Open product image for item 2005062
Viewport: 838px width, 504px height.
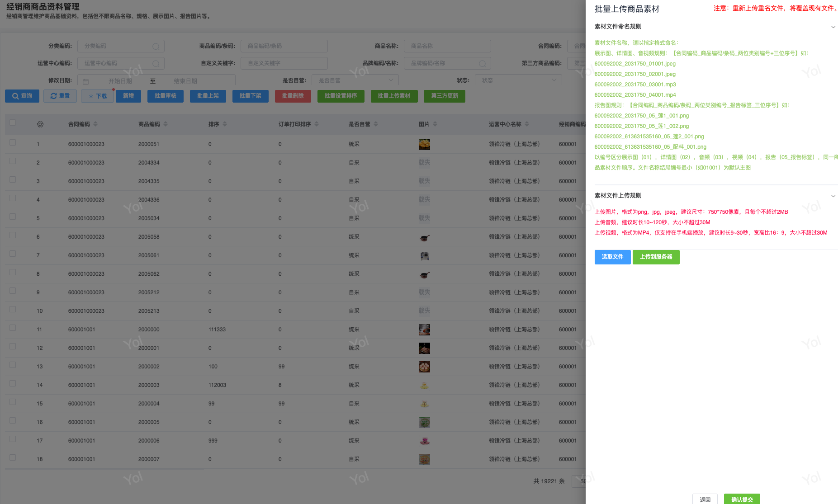[424, 274]
